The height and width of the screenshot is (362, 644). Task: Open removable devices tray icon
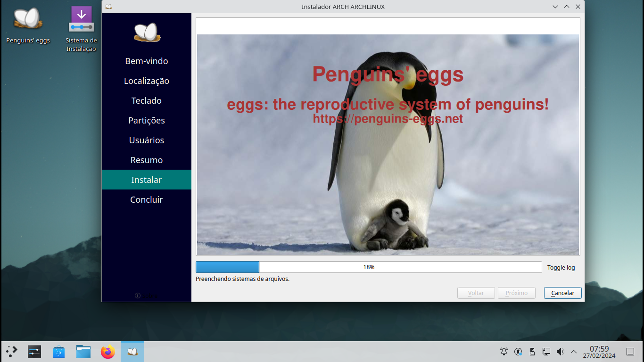tap(532, 352)
